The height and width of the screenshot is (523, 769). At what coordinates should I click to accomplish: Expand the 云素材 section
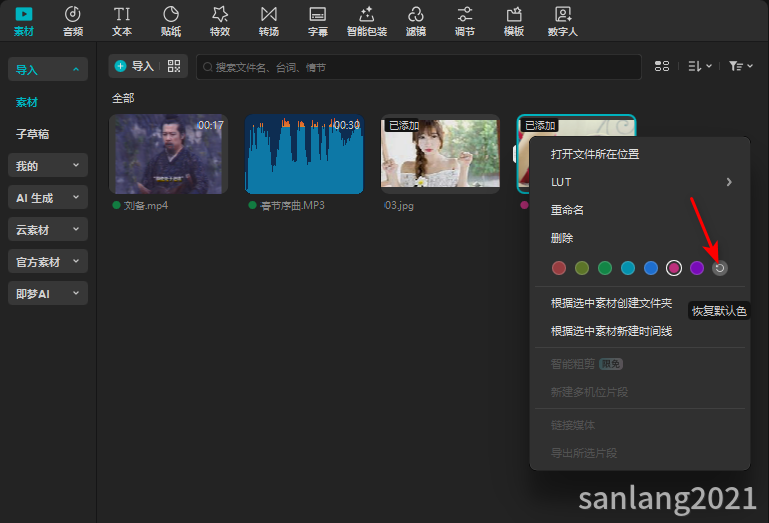(48, 229)
